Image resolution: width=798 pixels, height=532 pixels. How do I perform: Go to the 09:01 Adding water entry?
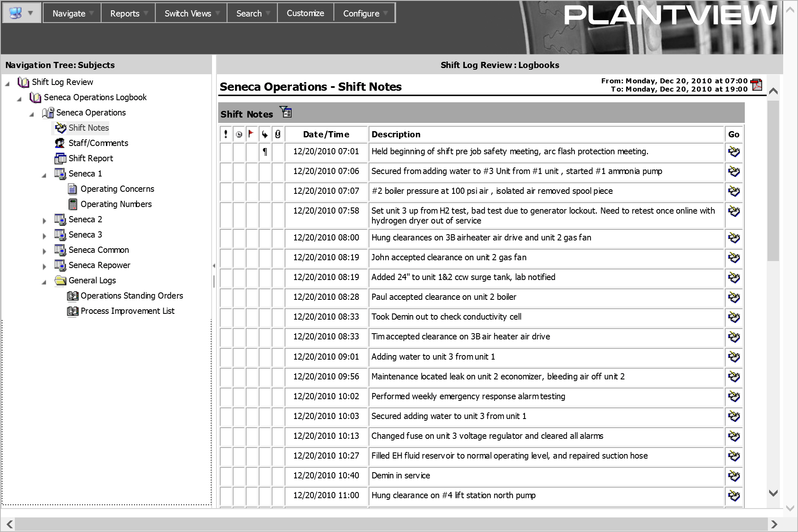[x=734, y=357]
